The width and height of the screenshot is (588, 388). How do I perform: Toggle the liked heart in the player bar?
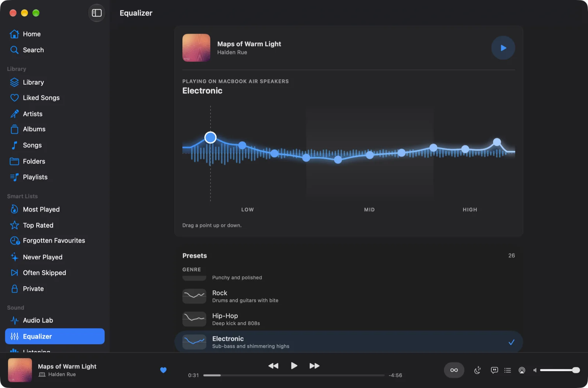[164, 370]
